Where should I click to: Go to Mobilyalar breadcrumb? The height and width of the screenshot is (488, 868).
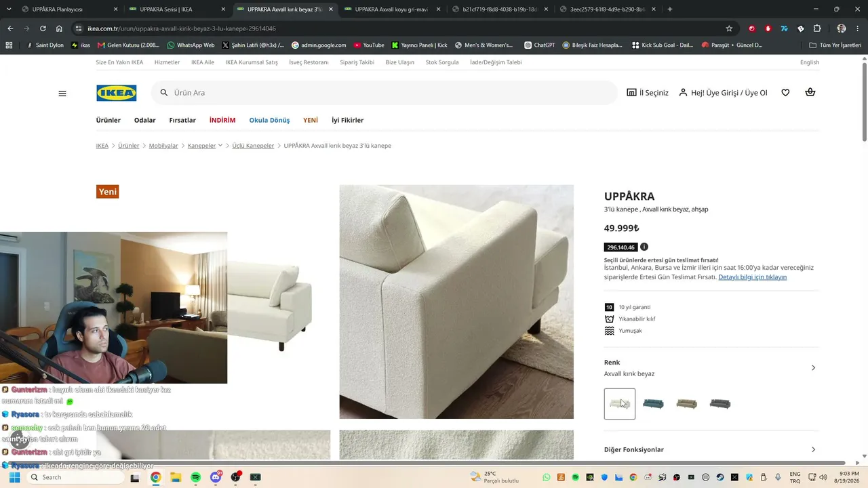coord(163,146)
